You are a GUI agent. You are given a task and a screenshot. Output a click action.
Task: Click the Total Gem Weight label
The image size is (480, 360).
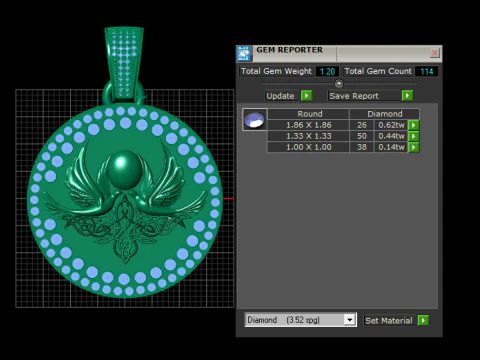click(x=276, y=71)
